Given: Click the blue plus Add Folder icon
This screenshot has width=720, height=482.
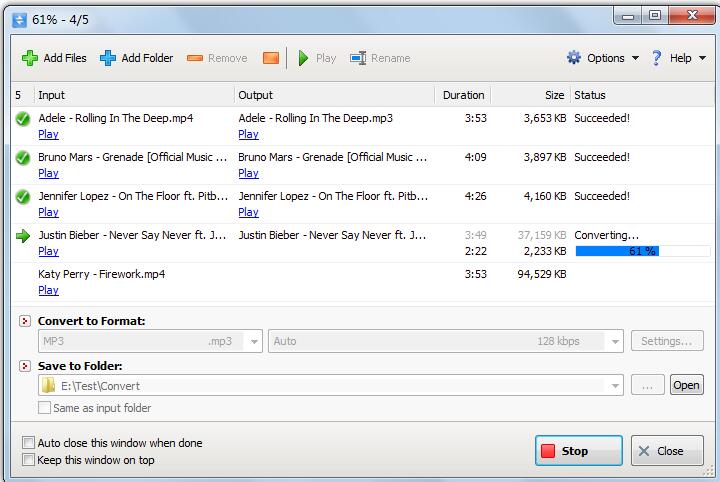Looking at the screenshot, I should point(108,58).
